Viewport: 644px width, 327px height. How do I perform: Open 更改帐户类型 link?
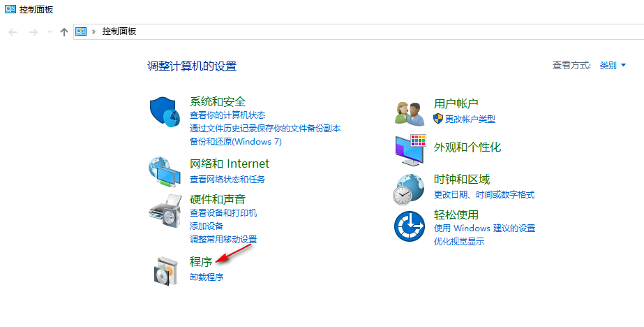click(470, 119)
